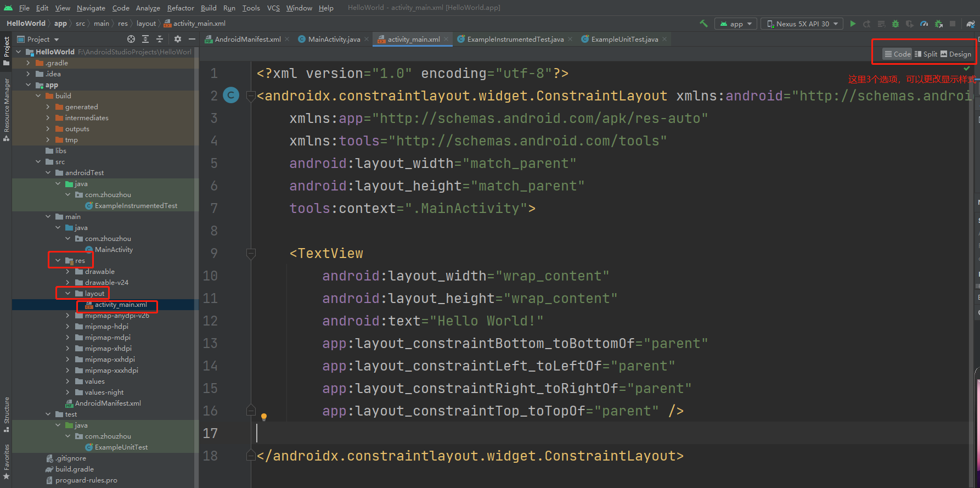980x488 pixels.
Task: Switch editor to Split view mode
Action: click(926, 54)
